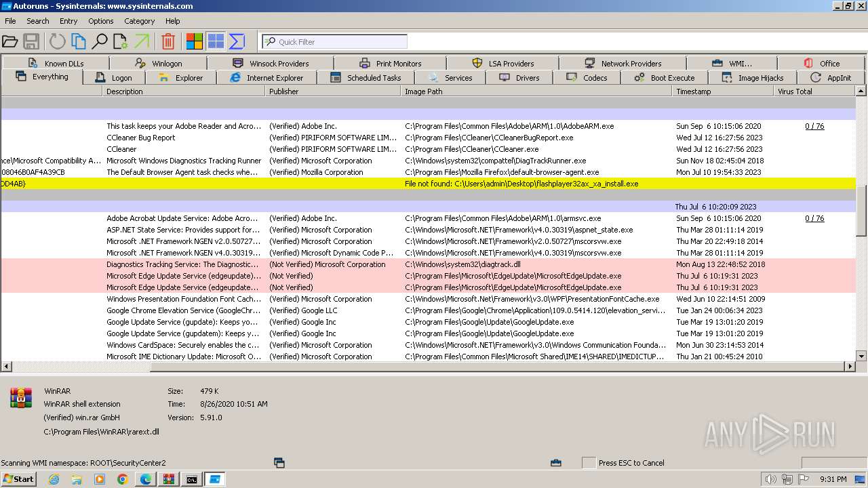Open the Search menu

coord(38,21)
